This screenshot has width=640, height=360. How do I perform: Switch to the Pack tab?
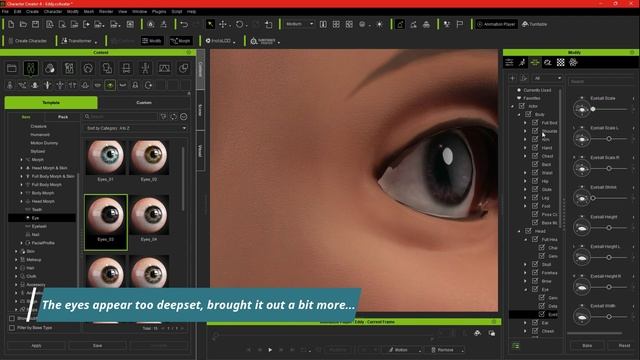(63, 117)
